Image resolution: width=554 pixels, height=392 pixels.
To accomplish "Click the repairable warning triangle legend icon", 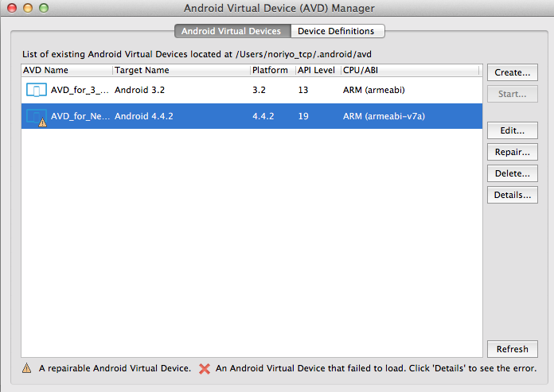I will [x=27, y=368].
